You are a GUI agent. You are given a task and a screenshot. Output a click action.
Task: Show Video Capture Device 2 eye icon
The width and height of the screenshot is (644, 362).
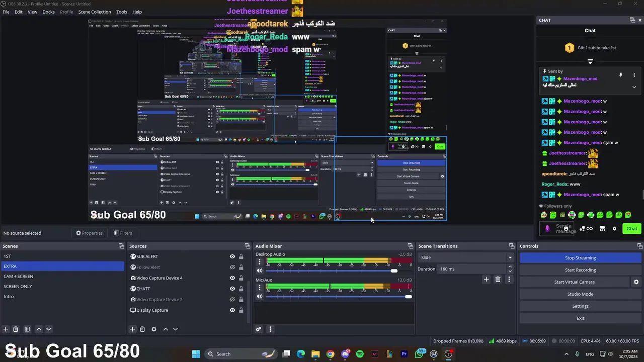point(232,300)
